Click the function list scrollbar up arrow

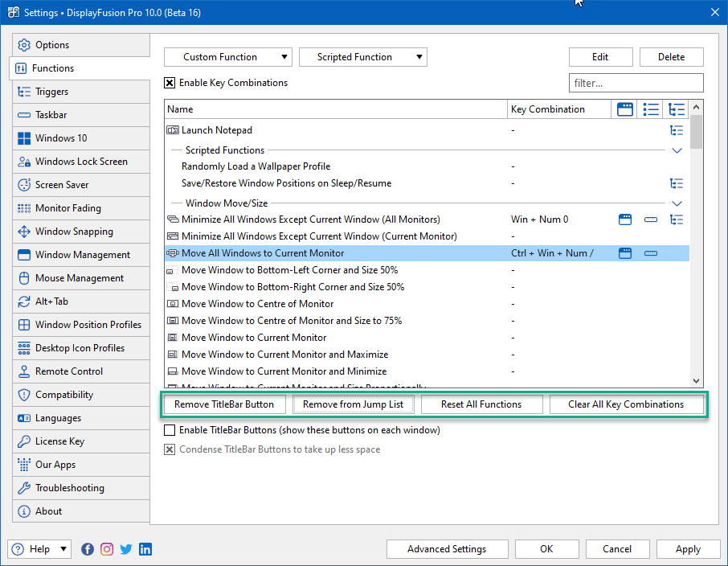point(696,108)
